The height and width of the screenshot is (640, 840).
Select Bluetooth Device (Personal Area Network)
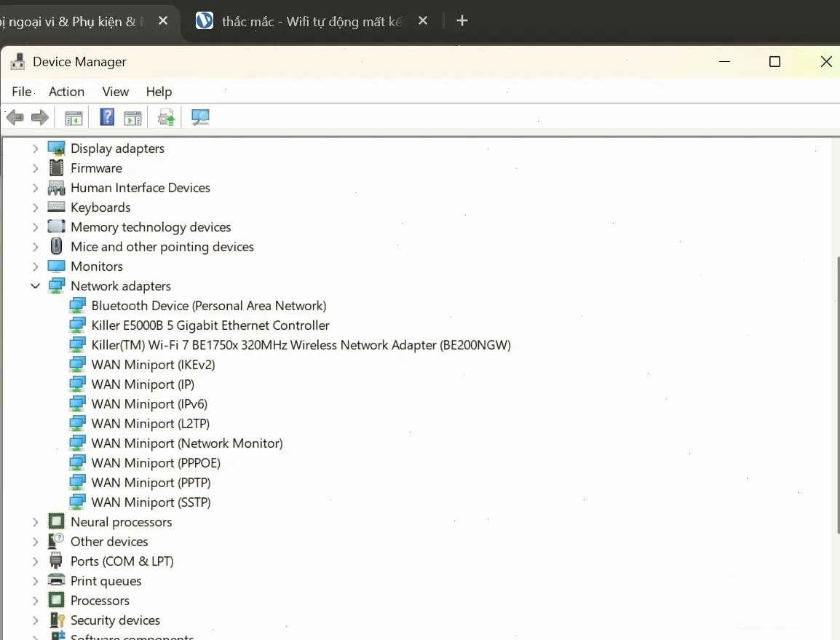coord(209,306)
